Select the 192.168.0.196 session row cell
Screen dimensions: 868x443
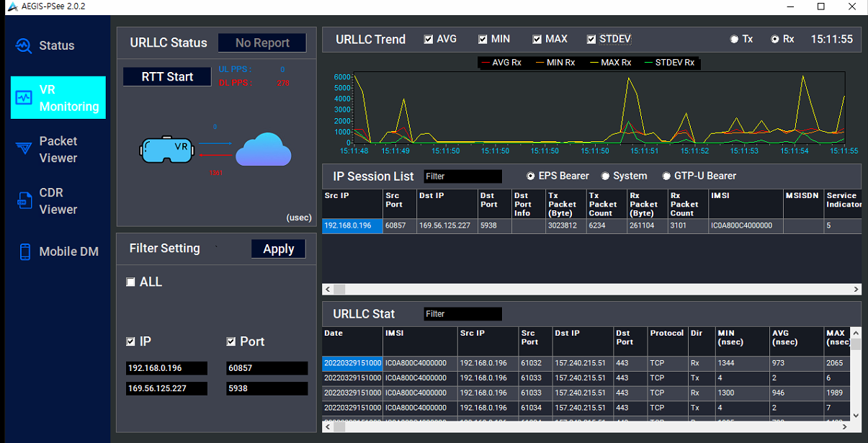point(352,225)
